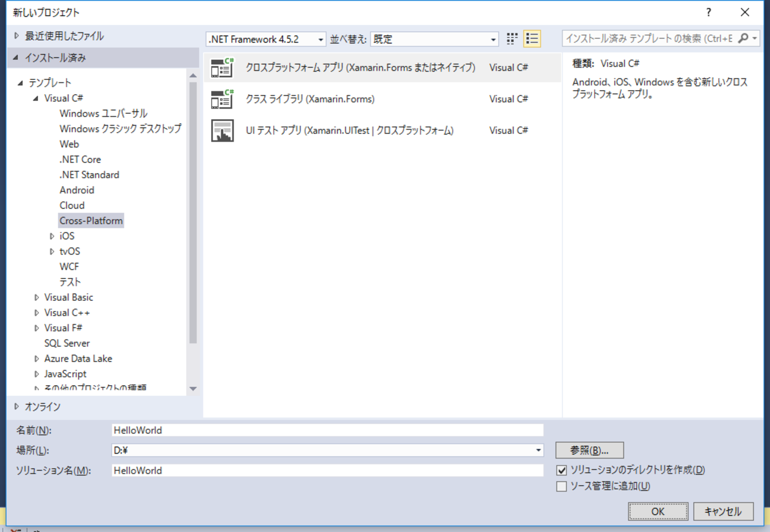
Task: Switch to medium icons view
Action: tap(512, 39)
